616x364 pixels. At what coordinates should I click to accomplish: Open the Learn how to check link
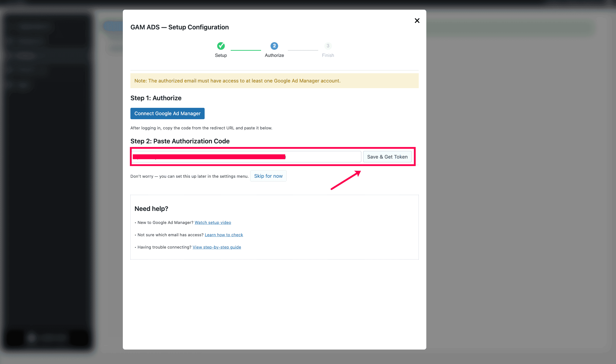pos(224,235)
